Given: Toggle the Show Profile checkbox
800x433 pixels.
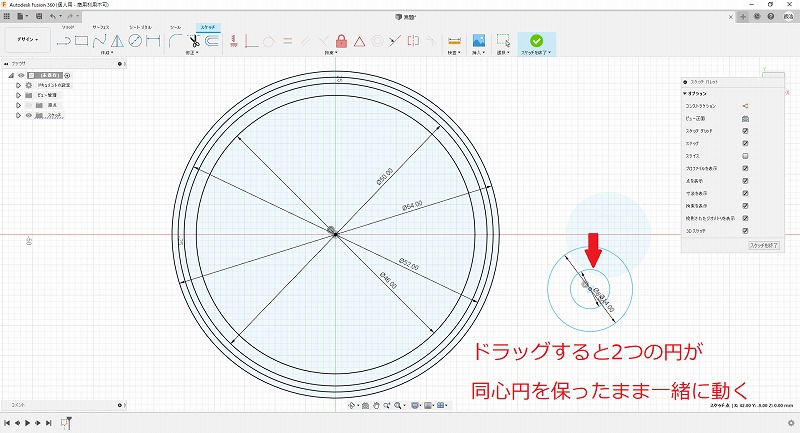Looking at the screenshot, I should point(745,168).
